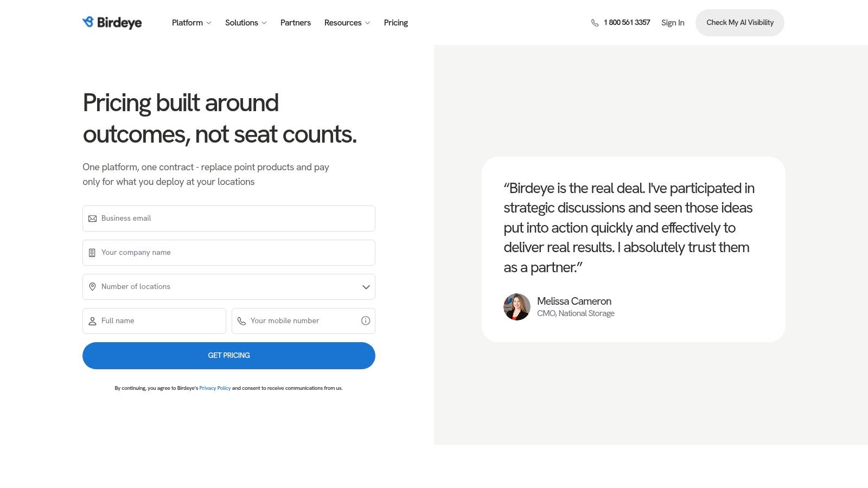Screen dimensions: 868x488
Task: Click Melissa Cameron's profile photo
Action: tap(517, 307)
